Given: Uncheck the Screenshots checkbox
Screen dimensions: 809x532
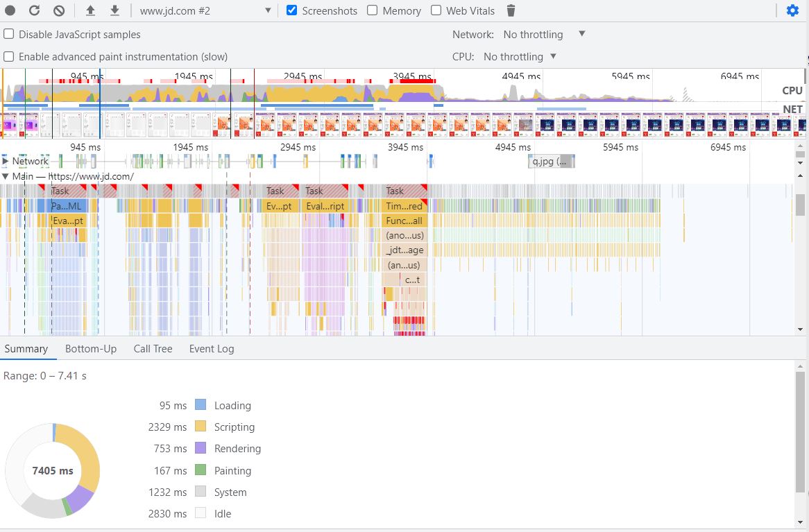Looking at the screenshot, I should pos(292,10).
